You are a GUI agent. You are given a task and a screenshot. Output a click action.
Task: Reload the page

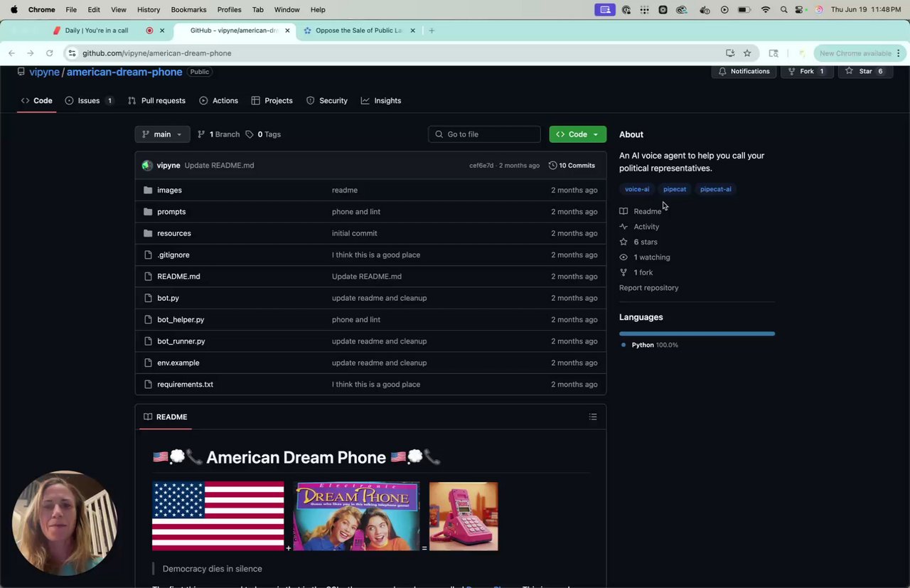pyautogui.click(x=49, y=53)
